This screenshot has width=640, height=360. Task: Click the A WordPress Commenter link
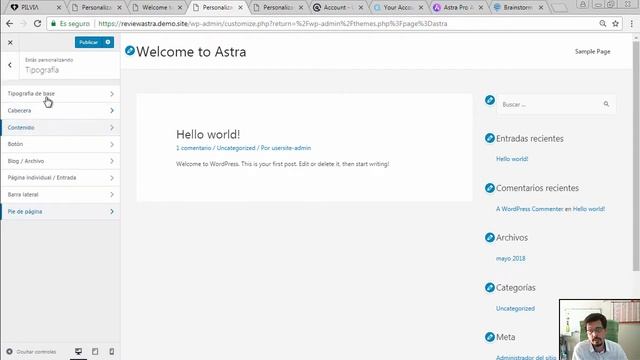click(x=529, y=209)
